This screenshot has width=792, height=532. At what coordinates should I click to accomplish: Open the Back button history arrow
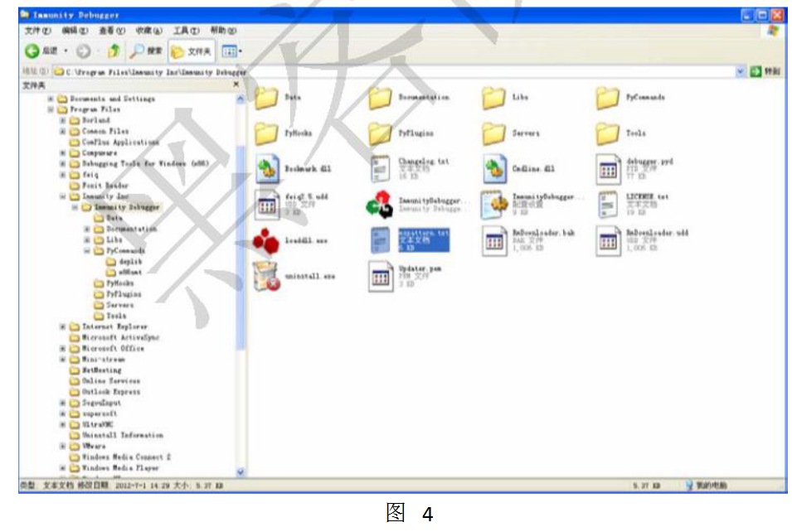[66, 51]
